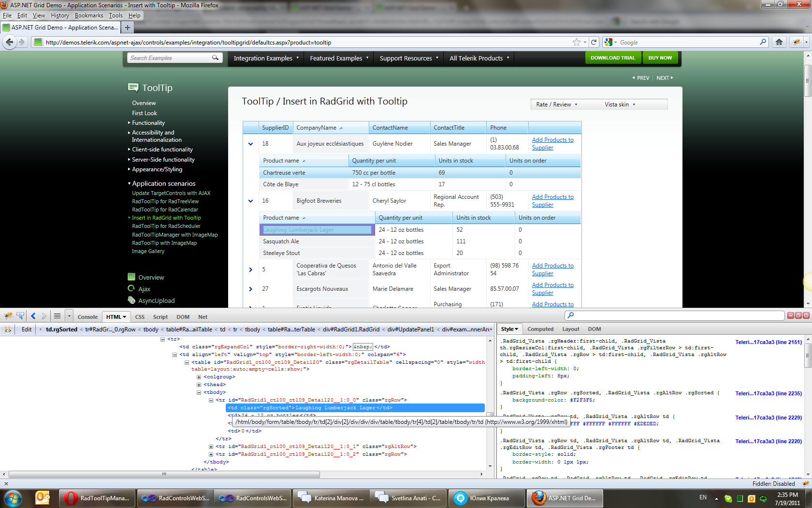Click Firebug's grey forward arrow
The height and width of the screenshot is (508, 812).
(x=44, y=316)
